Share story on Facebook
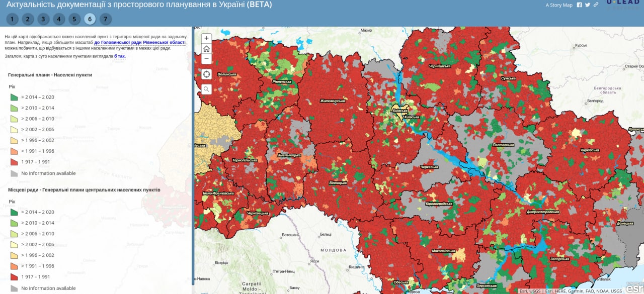Viewport: 644px width, 294px height. click(x=580, y=5)
